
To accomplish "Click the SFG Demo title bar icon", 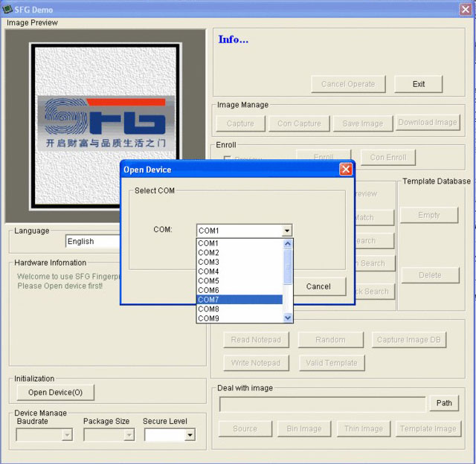I will [7, 9].
